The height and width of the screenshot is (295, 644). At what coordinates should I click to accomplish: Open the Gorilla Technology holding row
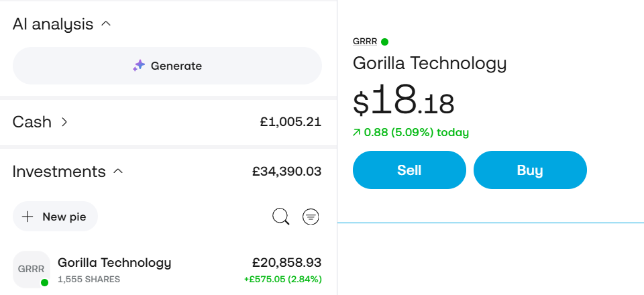[x=114, y=263]
